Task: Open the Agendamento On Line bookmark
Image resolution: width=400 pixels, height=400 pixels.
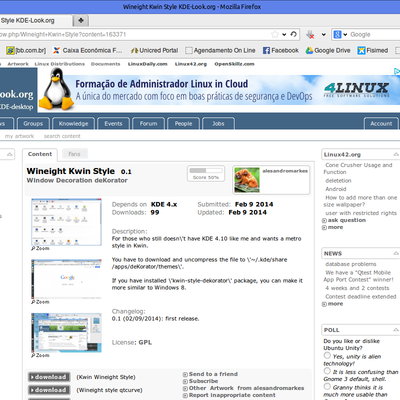Action: click(x=220, y=50)
